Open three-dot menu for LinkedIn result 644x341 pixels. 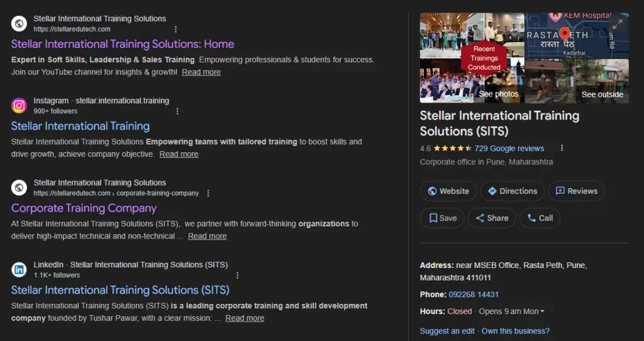237,275
